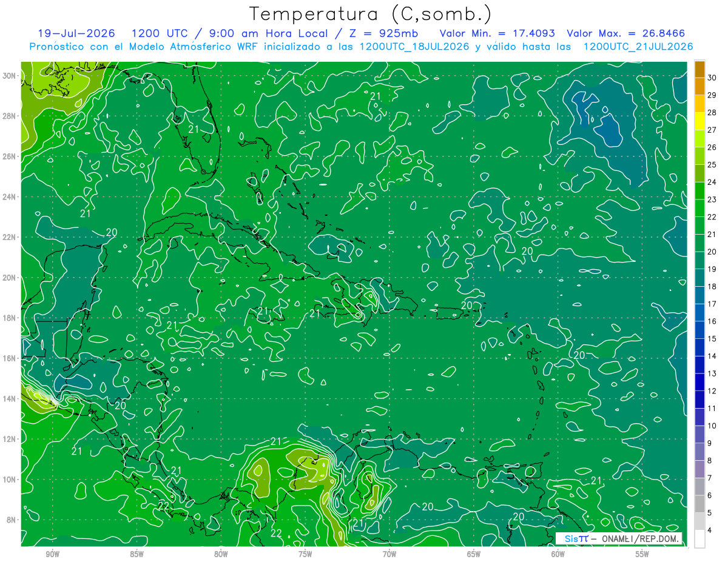Click longitude label "55W"
This screenshot has height=562, width=728.
(642, 554)
